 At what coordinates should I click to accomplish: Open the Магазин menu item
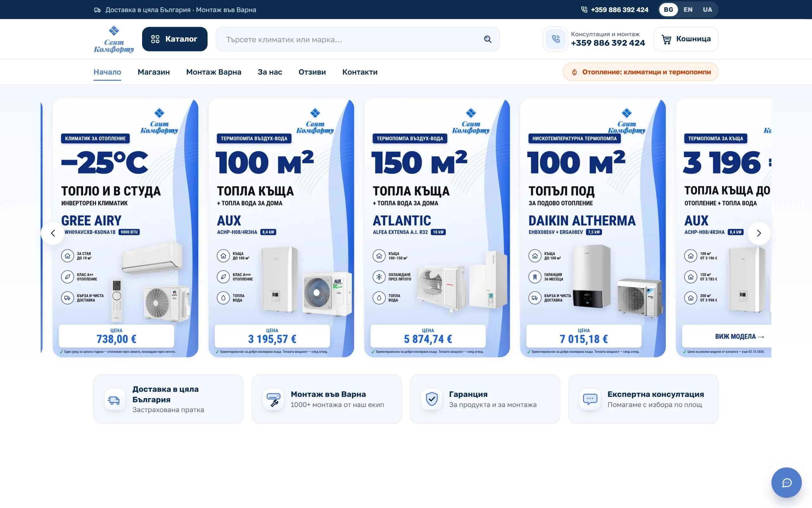point(154,72)
